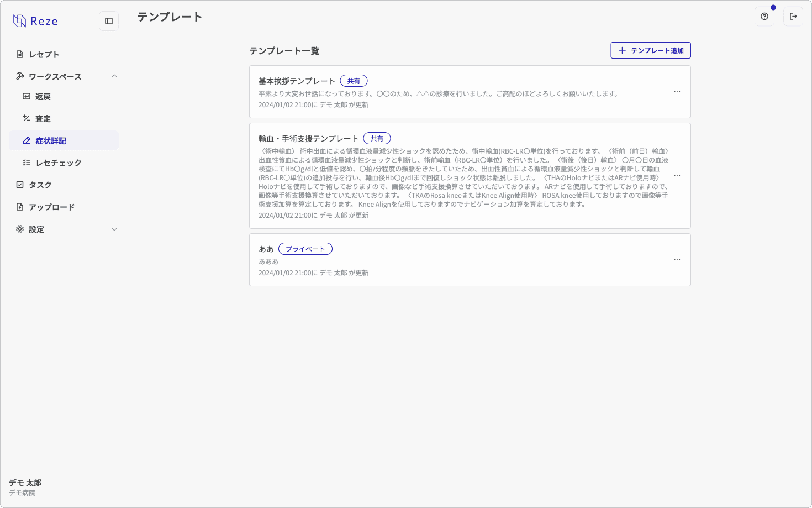This screenshot has height=508, width=812.
Task: Collapse the ワークスペース section
Action: pyautogui.click(x=114, y=76)
